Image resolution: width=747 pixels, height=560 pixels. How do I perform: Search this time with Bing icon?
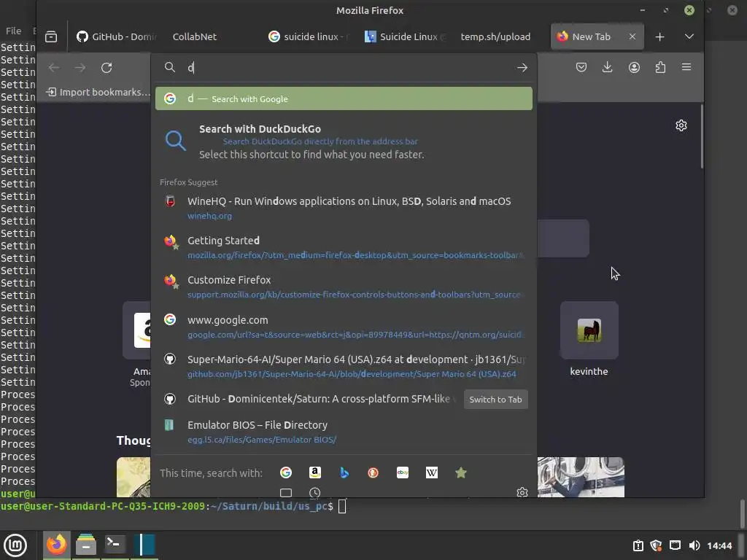point(344,472)
